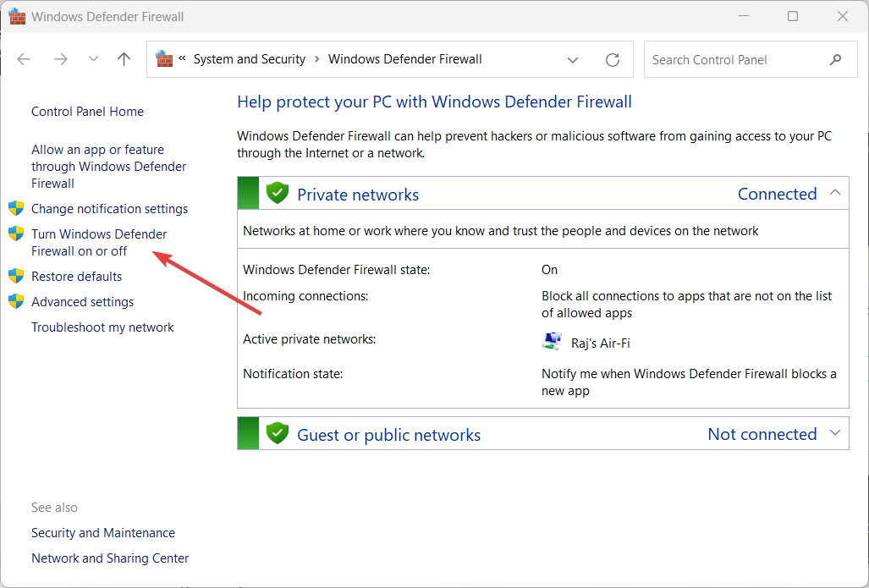Click shield icon beside Advanced settings
The height and width of the screenshot is (588, 869).
17,301
